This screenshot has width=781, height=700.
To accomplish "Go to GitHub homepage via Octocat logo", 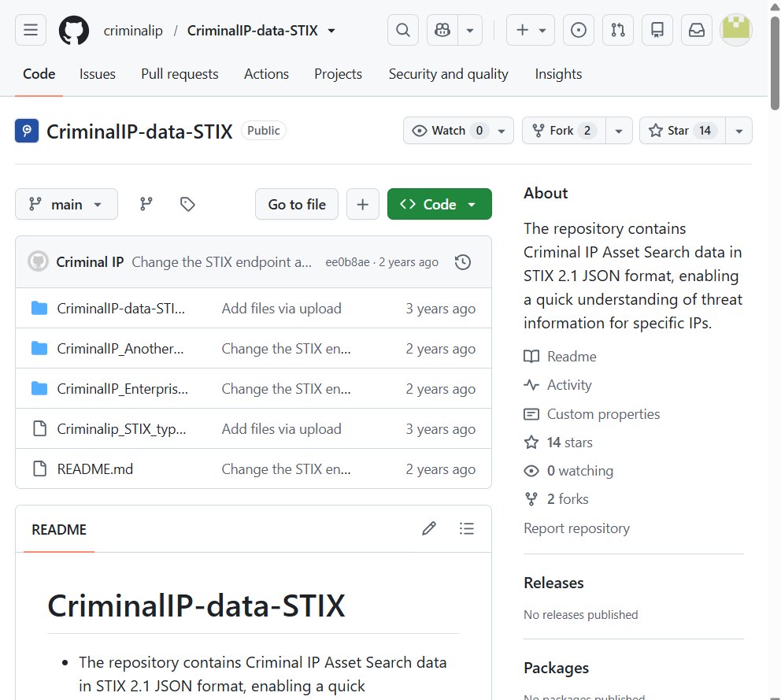I will (x=74, y=31).
